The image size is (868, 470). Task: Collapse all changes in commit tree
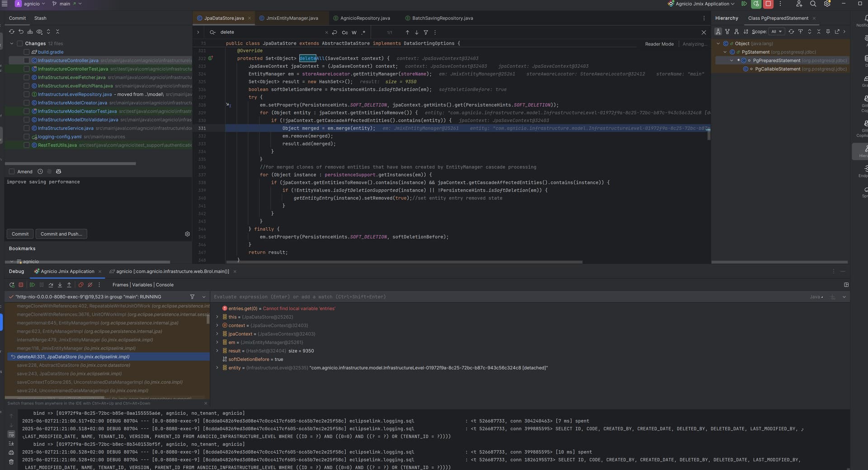pyautogui.click(x=57, y=32)
